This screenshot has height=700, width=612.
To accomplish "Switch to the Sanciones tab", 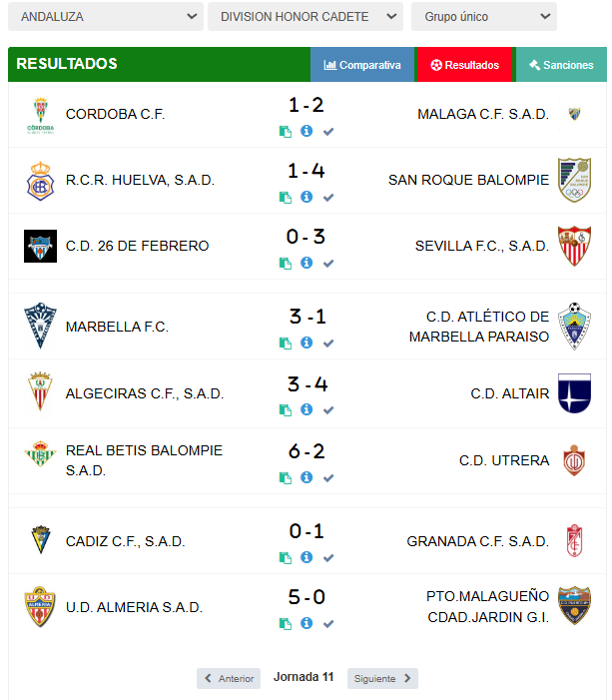I will 561,65.
